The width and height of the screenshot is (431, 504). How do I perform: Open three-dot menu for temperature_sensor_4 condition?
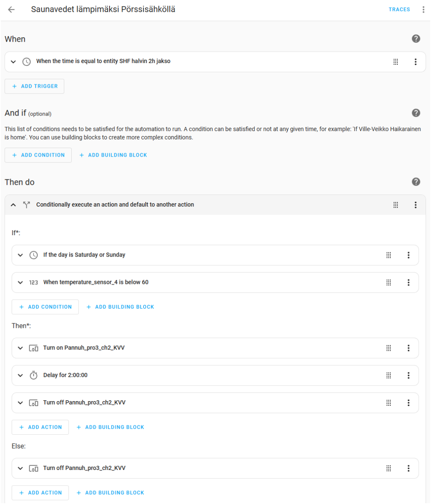click(408, 283)
